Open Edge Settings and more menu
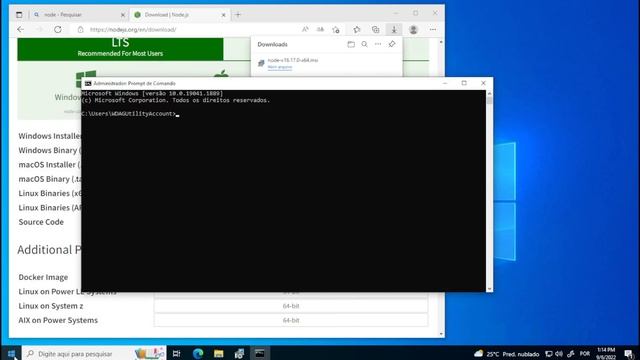 point(433,29)
